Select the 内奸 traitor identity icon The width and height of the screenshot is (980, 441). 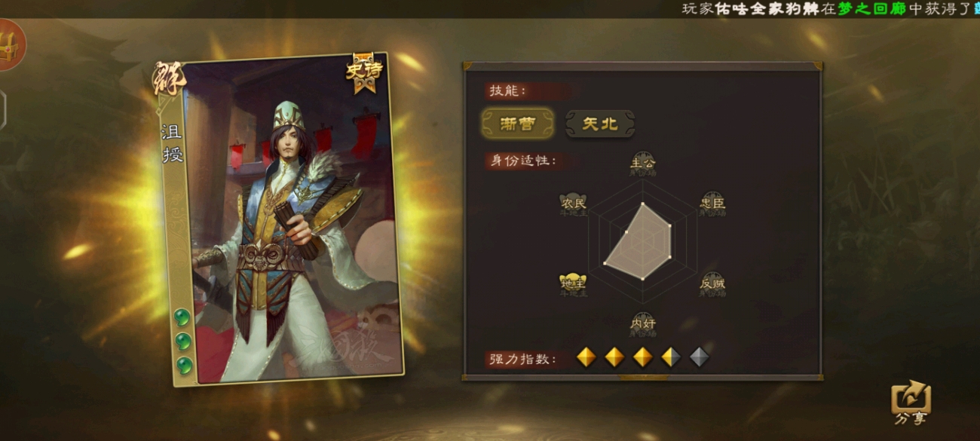642,325
